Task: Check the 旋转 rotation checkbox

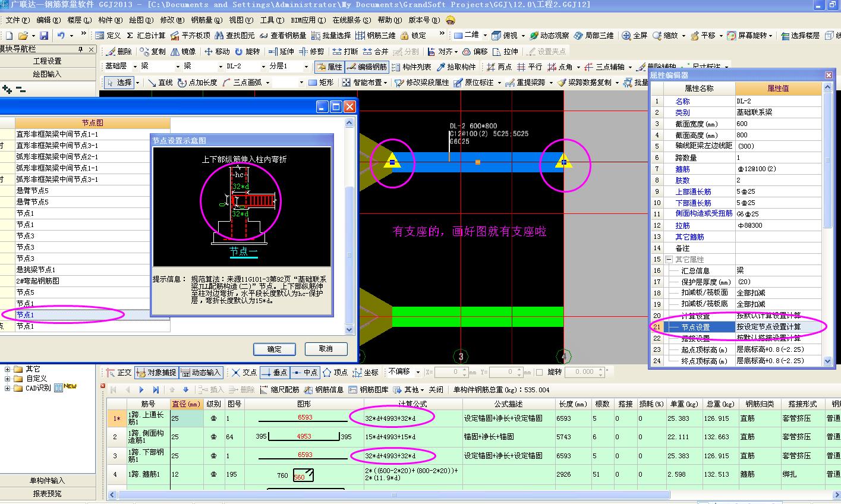Action: click(x=540, y=372)
